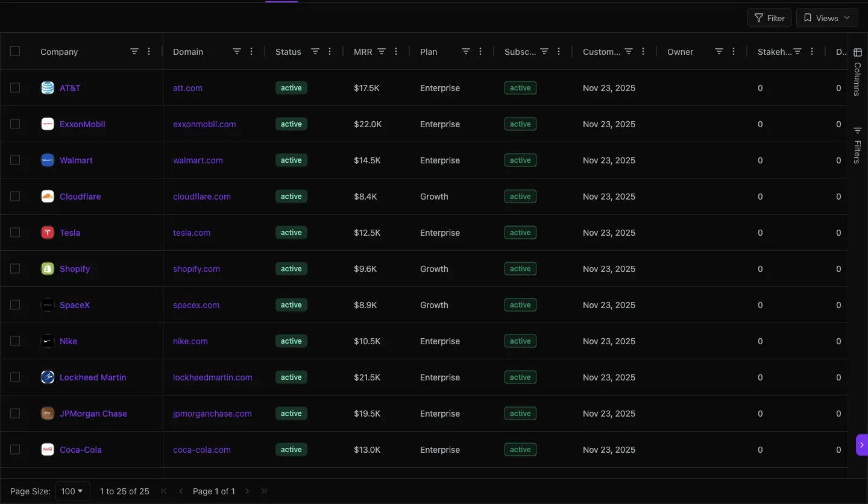
Task: Open the Filters side panel tab
Action: [x=858, y=145]
